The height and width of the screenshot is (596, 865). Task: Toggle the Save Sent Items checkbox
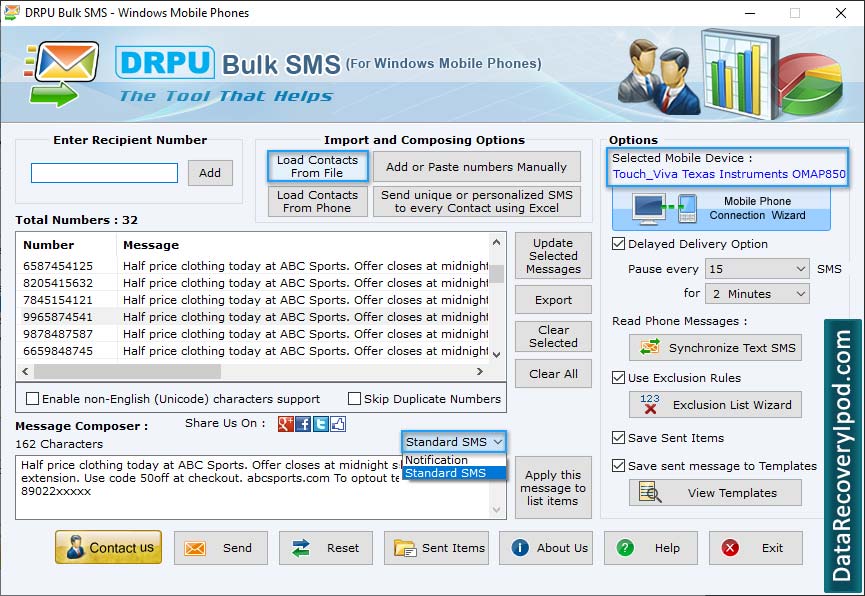[618, 438]
